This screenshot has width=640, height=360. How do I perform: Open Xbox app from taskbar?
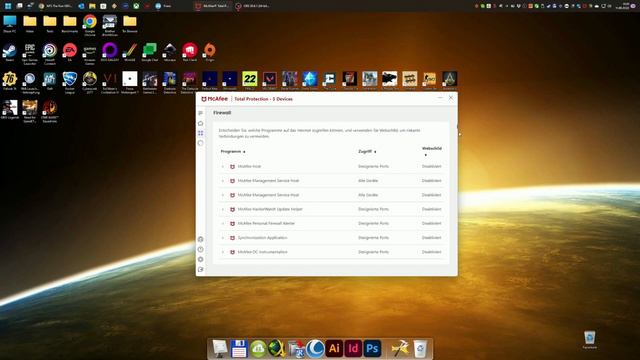coord(136,6)
